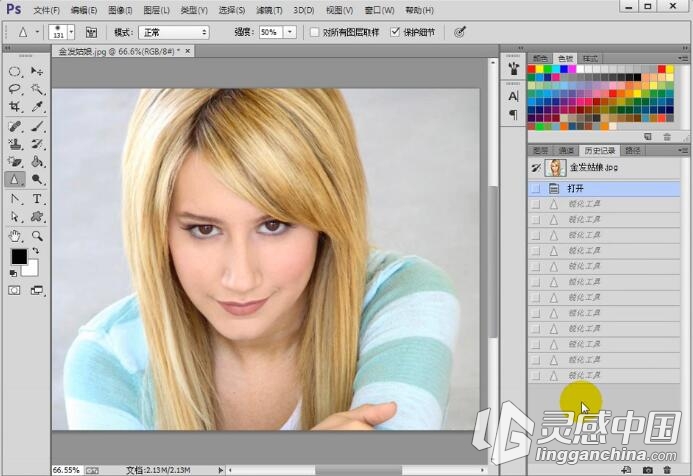Select the Hand tool
This screenshot has width=693, height=476.
coord(15,236)
